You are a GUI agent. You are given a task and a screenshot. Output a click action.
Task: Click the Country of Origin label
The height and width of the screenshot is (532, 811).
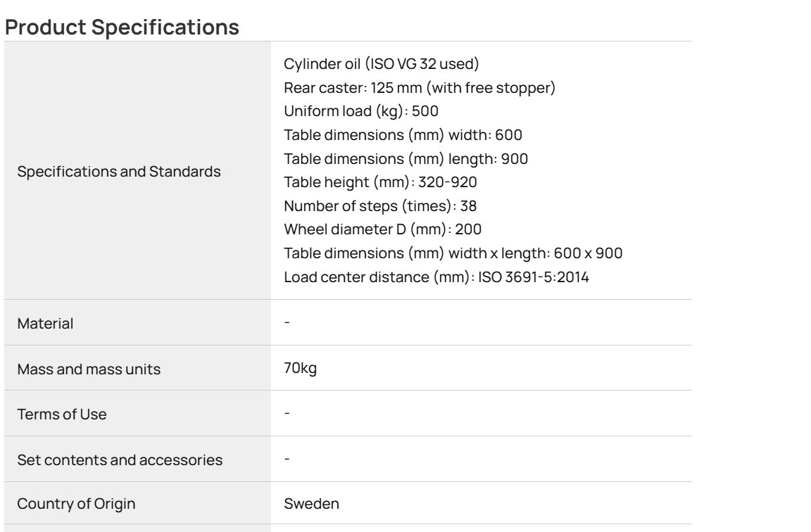click(x=76, y=504)
